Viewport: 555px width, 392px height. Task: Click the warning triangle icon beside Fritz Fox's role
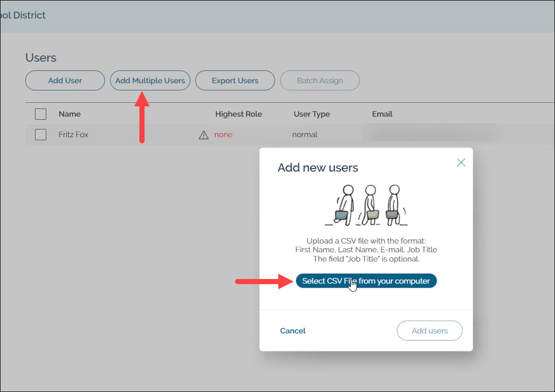[204, 135]
